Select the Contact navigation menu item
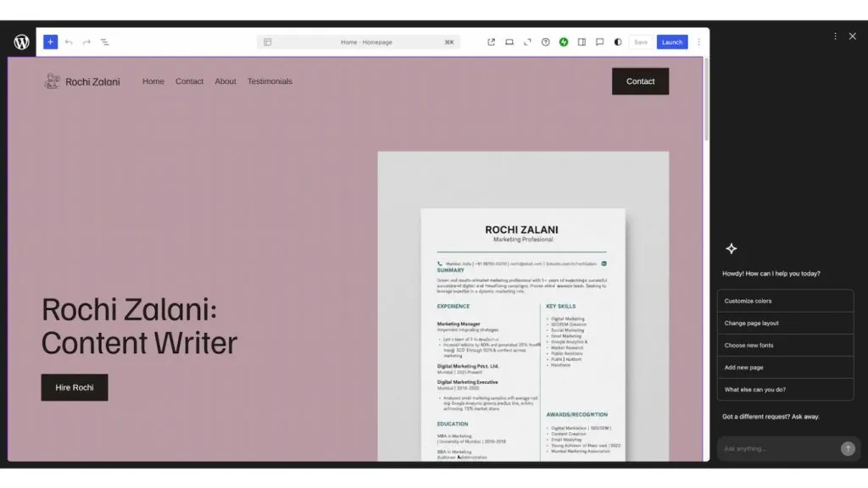The width and height of the screenshot is (868, 488). tap(189, 81)
